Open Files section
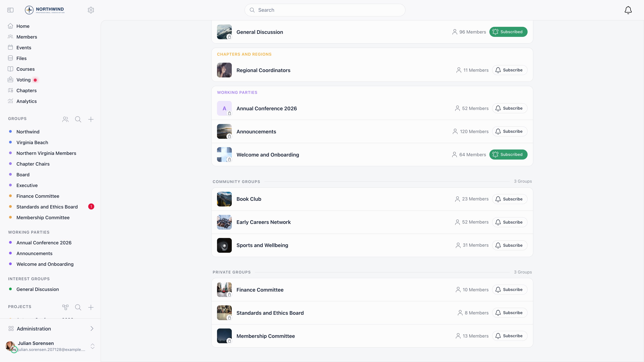Image resolution: width=644 pixels, height=362 pixels. click(21, 58)
